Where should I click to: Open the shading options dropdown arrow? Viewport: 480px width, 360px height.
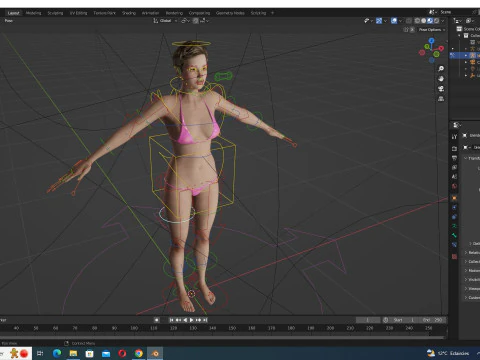(x=443, y=21)
